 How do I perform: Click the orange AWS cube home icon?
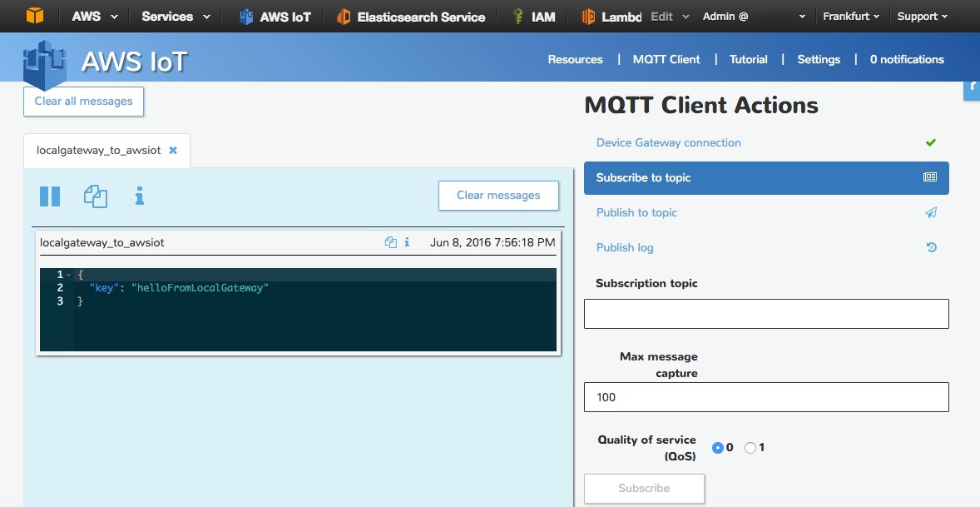[x=35, y=16]
